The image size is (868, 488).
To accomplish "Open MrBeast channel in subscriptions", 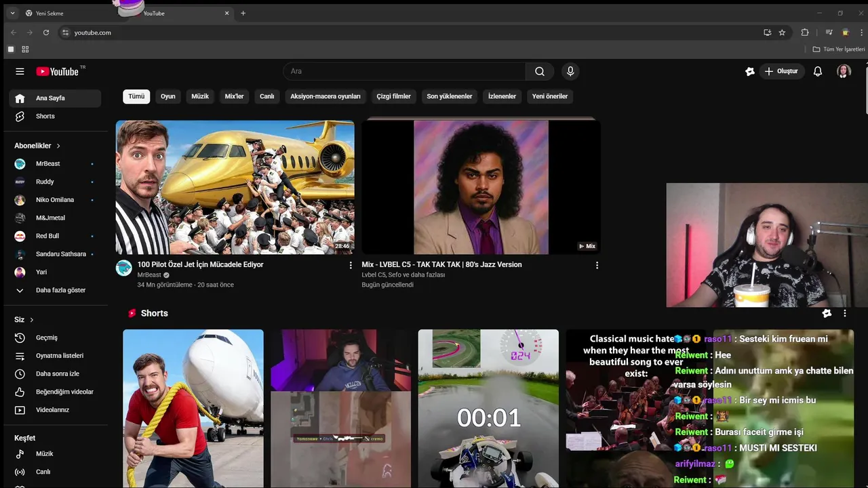I will [x=55, y=163].
